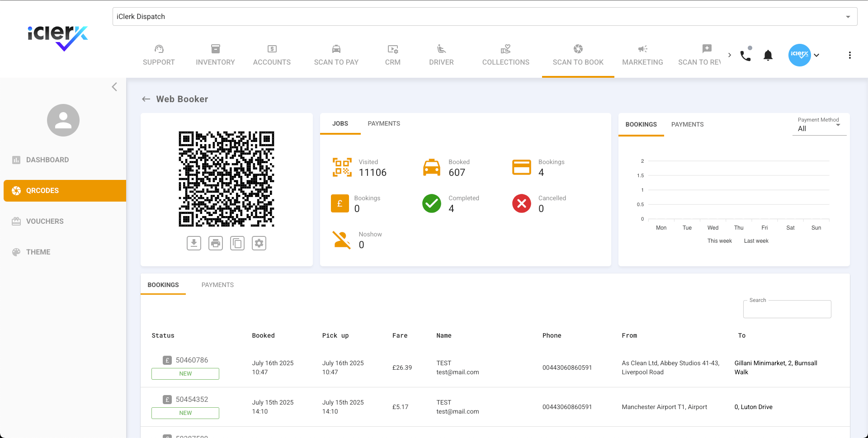Go back using the Web Booker back arrow
The image size is (868, 438).
click(146, 99)
